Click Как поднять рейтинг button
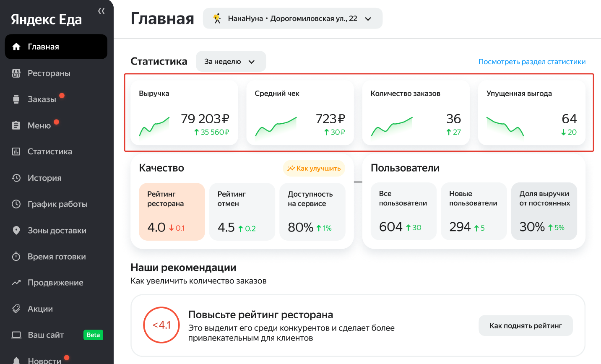This screenshot has height=364, width=601. (x=526, y=325)
